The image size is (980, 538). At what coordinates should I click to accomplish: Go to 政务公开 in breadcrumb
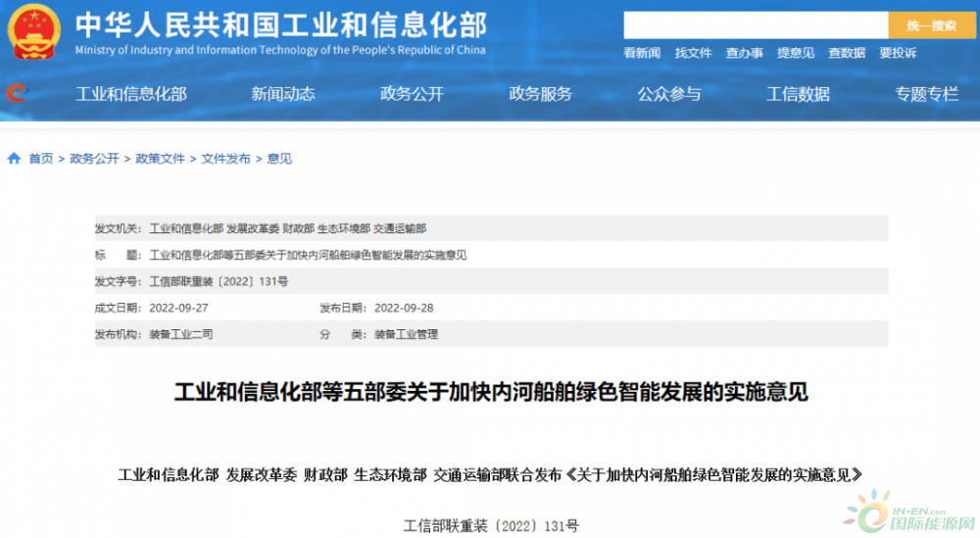tap(94, 159)
